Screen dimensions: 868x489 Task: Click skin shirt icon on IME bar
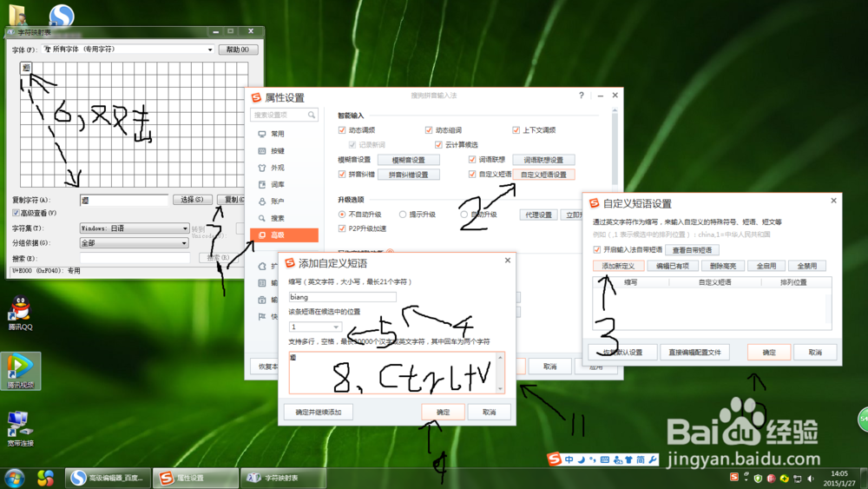(x=628, y=459)
